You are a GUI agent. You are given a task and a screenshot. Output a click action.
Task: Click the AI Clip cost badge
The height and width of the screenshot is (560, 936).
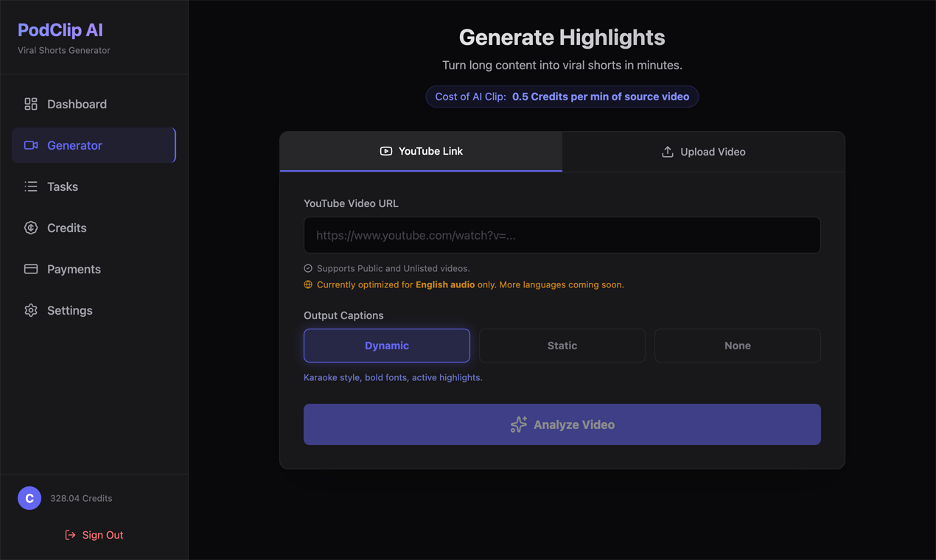click(x=562, y=97)
